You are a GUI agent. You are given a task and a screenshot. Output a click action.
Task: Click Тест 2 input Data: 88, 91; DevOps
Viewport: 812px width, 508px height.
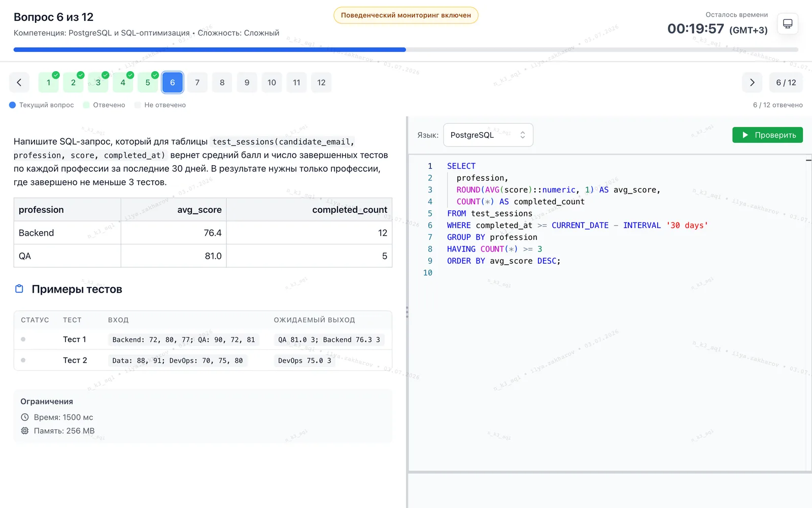coord(178,360)
